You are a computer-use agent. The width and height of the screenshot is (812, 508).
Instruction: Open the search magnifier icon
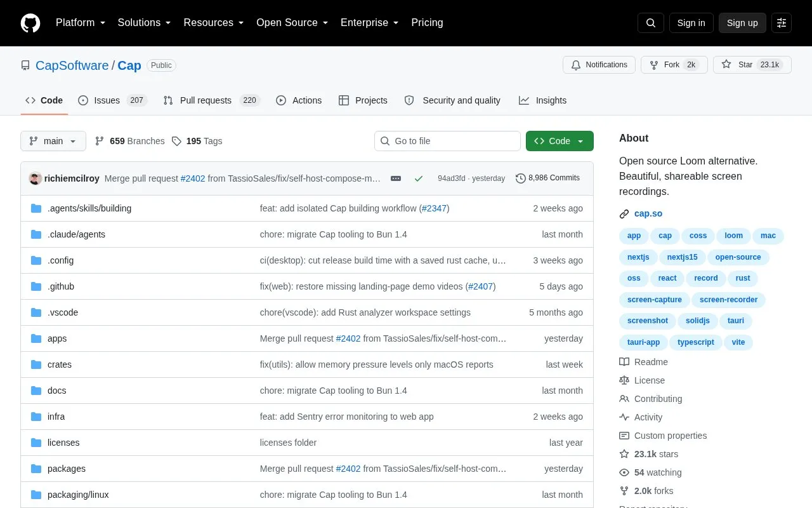click(651, 23)
